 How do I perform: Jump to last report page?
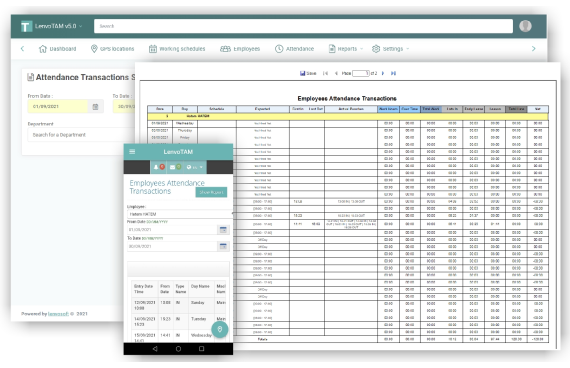click(x=393, y=73)
